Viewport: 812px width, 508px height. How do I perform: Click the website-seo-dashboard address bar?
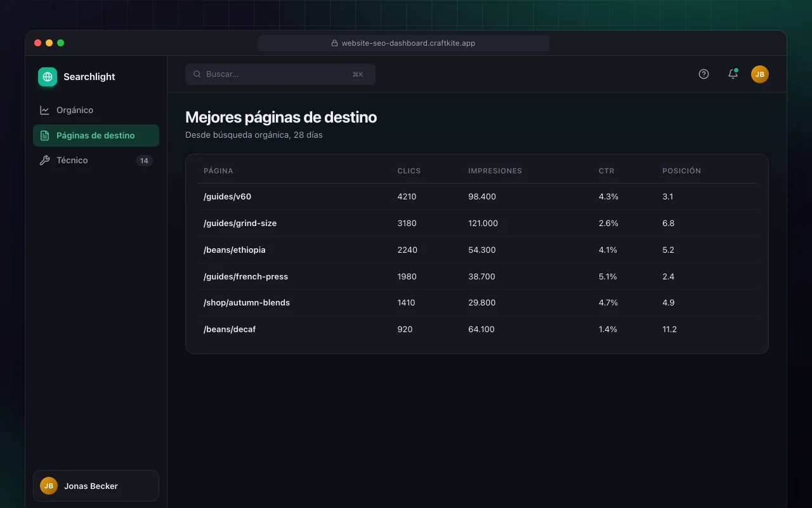click(x=403, y=43)
